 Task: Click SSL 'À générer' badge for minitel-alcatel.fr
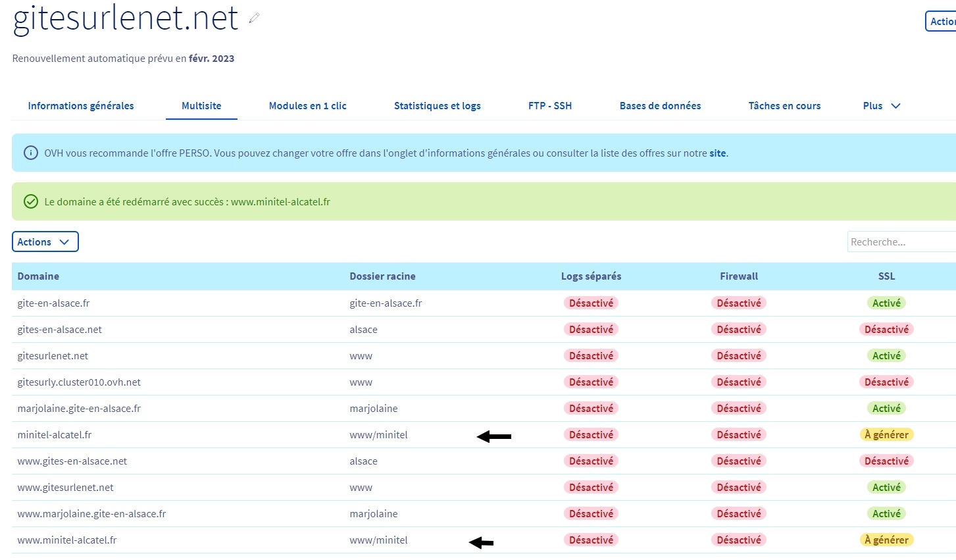point(886,435)
